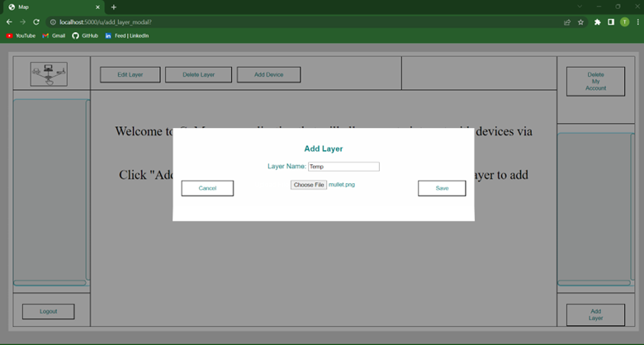This screenshot has width=644, height=345.
Task: Bookmark this page with the star icon
Action: [x=581, y=22]
